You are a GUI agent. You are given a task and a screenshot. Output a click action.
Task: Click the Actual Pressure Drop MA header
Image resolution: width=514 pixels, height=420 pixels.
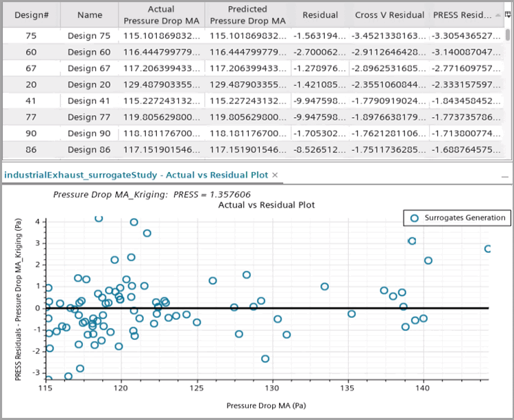coord(161,14)
